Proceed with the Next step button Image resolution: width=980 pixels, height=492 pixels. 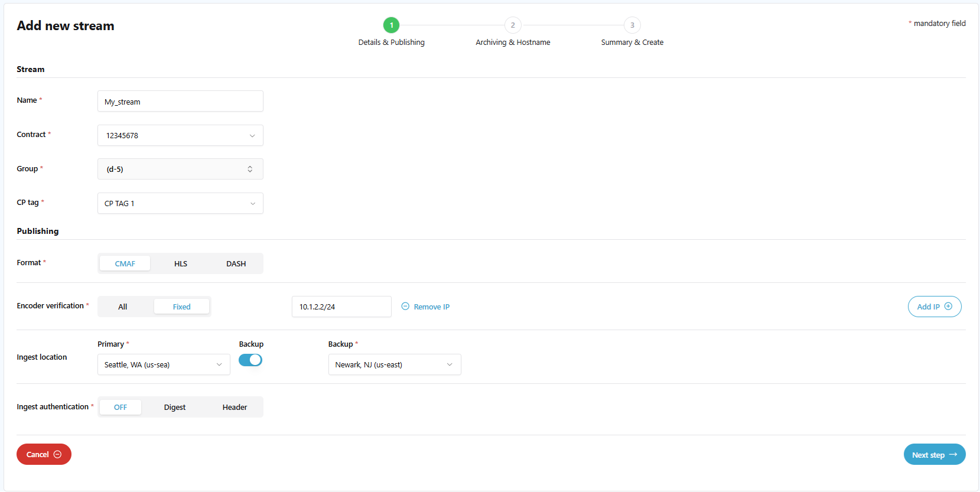[934, 454]
